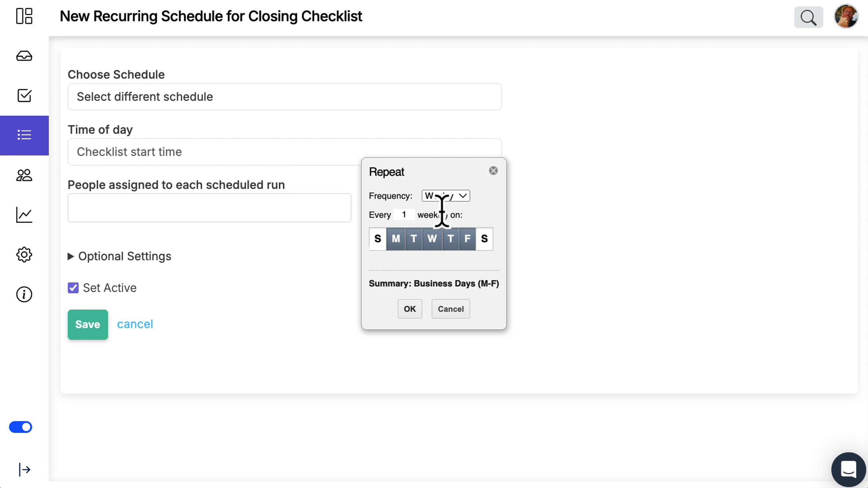Viewport: 868px width, 488px height.
Task: Toggle Sunday in the Repeat day picker
Action: tap(378, 239)
